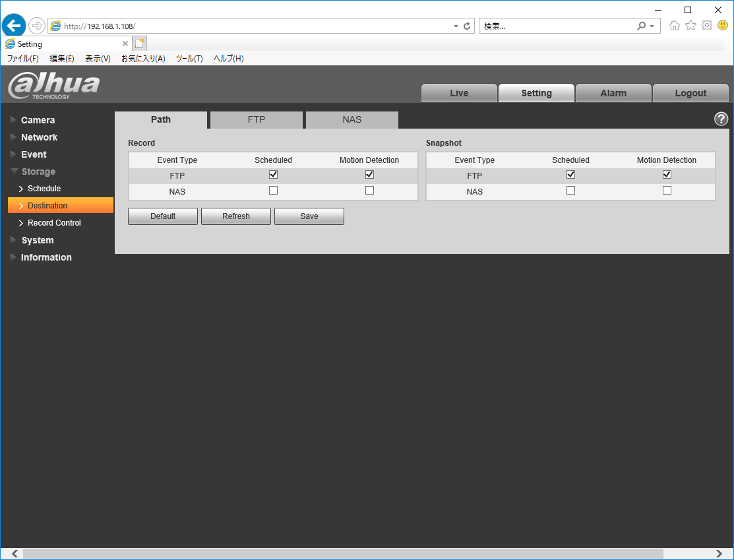Viewport: 734px width, 560px height.
Task: Click the browser forward arrow button
Action: pyautogui.click(x=36, y=26)
